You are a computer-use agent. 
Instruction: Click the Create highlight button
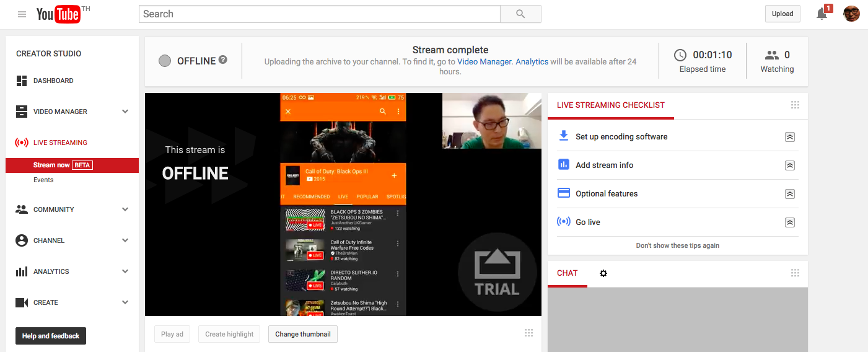pyautogui.click(x=229, y=334)
